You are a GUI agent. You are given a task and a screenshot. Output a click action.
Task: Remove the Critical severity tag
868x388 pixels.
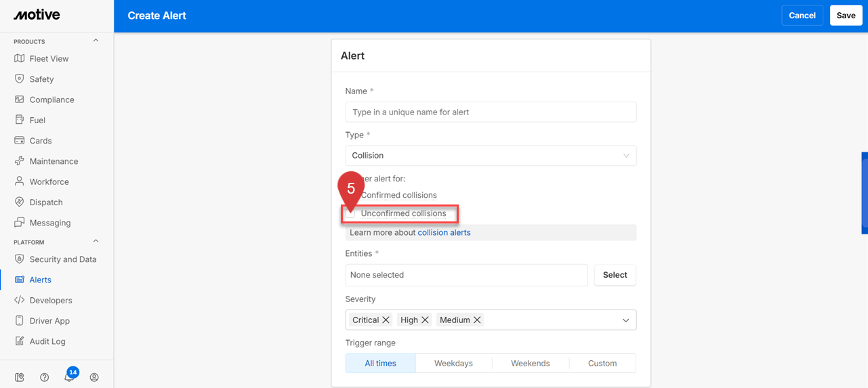386,320
